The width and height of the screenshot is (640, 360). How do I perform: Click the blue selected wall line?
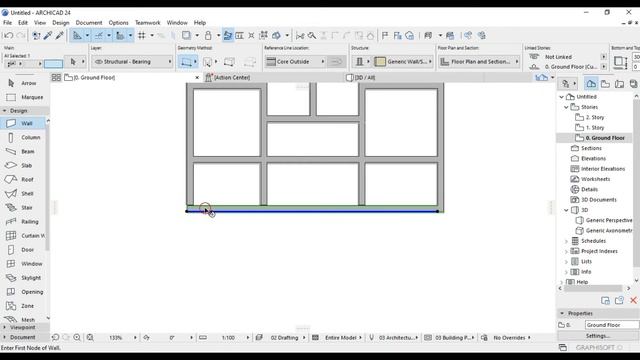click(312, 211)
